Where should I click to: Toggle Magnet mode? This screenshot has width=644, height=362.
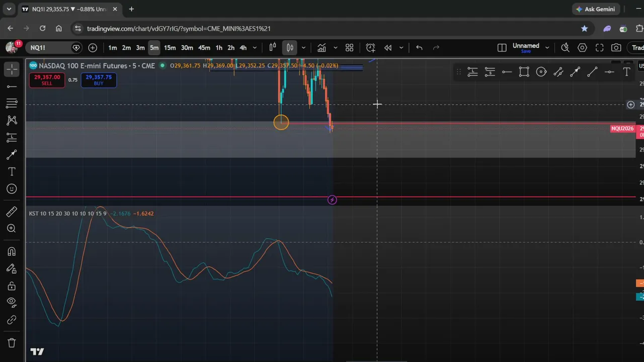click(12, 252)
